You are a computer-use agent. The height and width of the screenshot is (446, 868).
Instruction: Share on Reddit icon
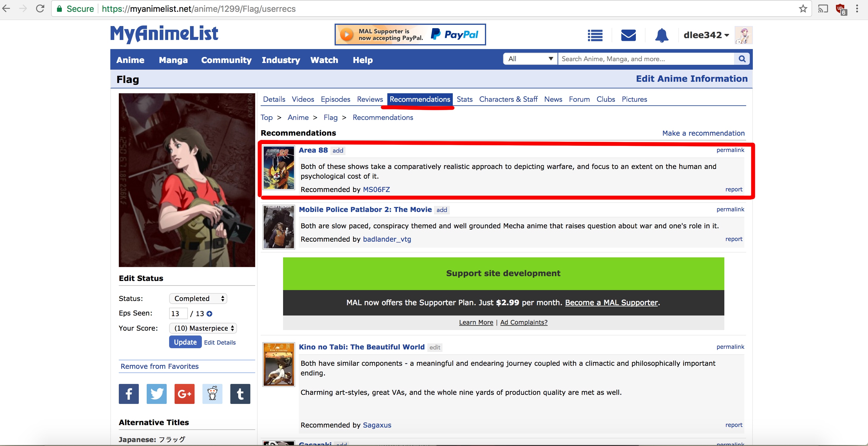pyautogui.click(x=212, y=394)
